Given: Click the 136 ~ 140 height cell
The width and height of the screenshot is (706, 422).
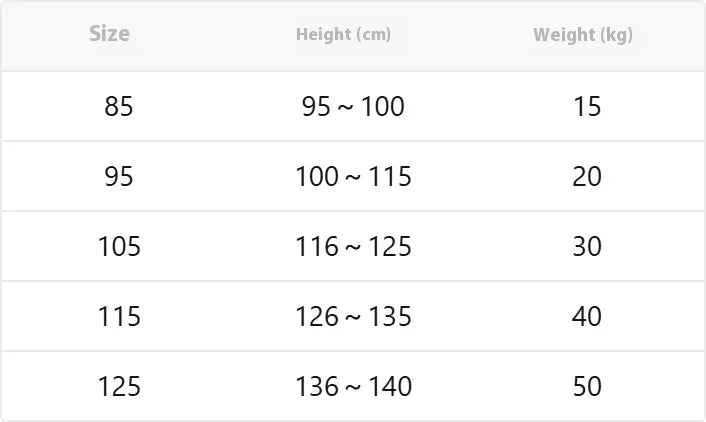Looking at the screenshot, I should coord(353,386).
